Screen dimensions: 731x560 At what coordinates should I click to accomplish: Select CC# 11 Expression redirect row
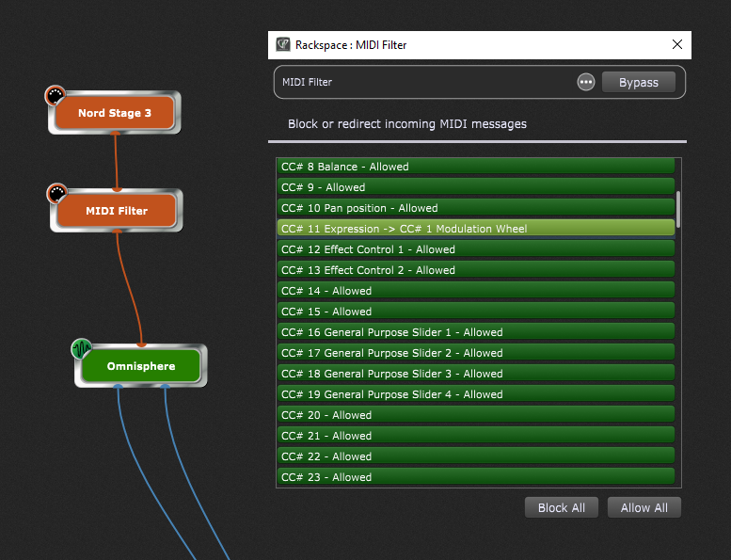click(476, 229)
